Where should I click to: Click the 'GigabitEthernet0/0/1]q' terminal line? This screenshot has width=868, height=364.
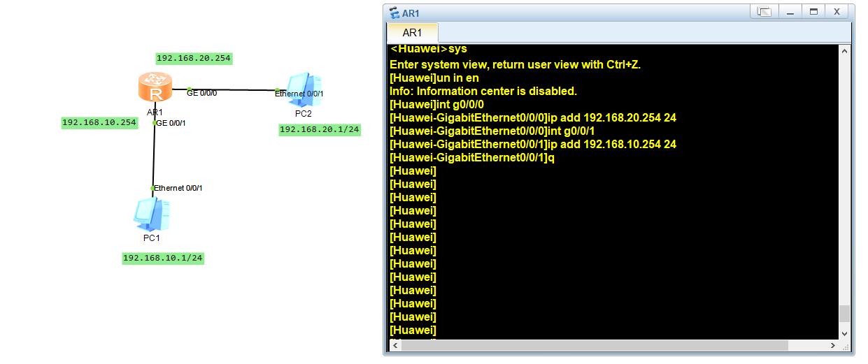point(472,157)
